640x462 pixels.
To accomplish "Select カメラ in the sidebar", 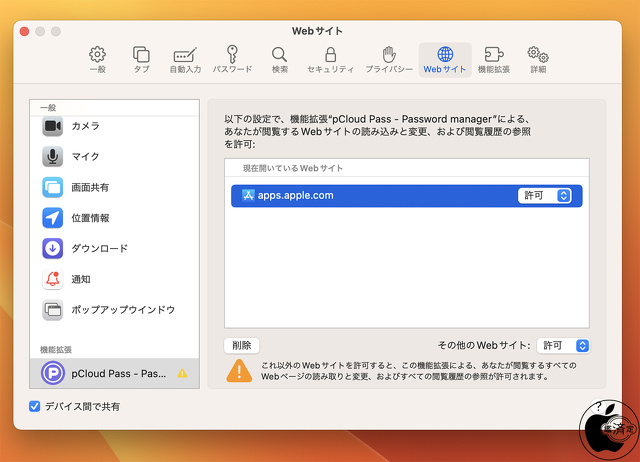I will coord(114,126).
